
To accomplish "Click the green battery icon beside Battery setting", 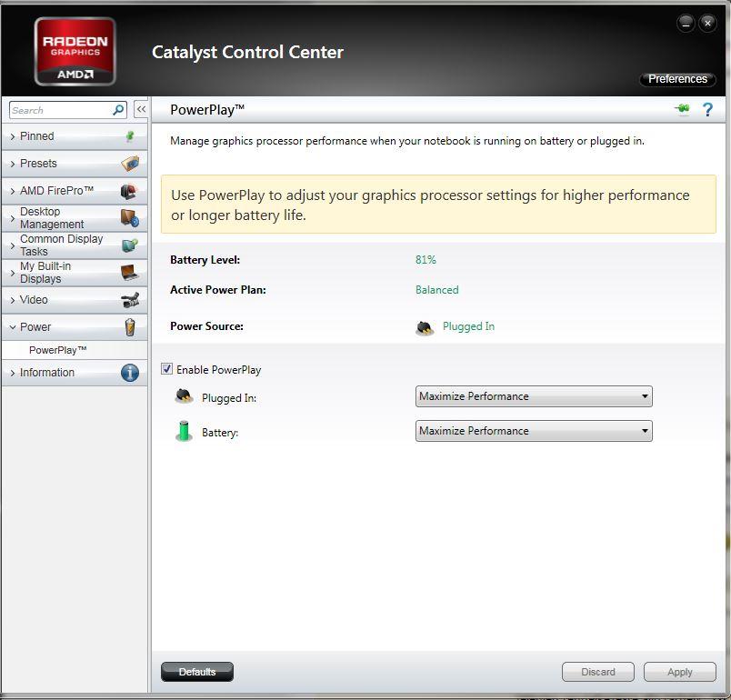I will click(184, 431).
